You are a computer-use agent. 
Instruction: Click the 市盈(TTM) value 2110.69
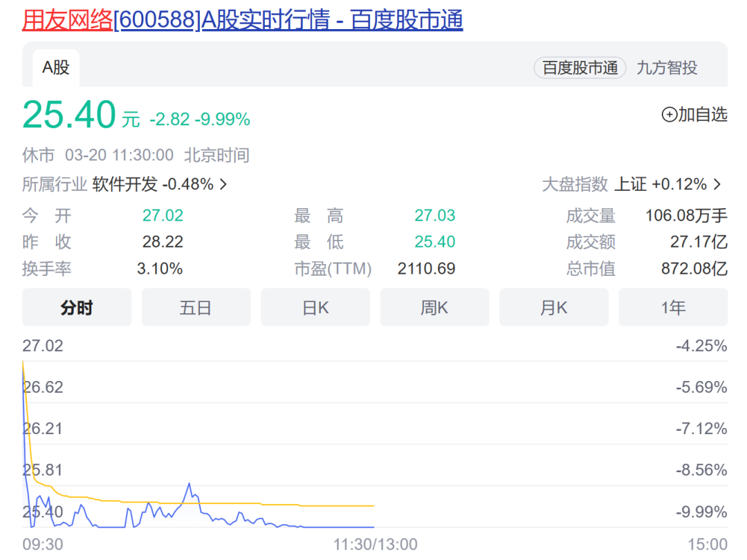pos(426,268)
